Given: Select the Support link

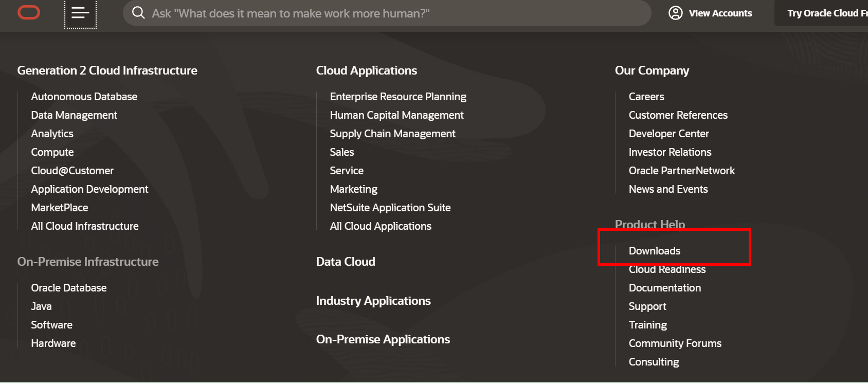Looking at the screenshot, I should [647, 306].
